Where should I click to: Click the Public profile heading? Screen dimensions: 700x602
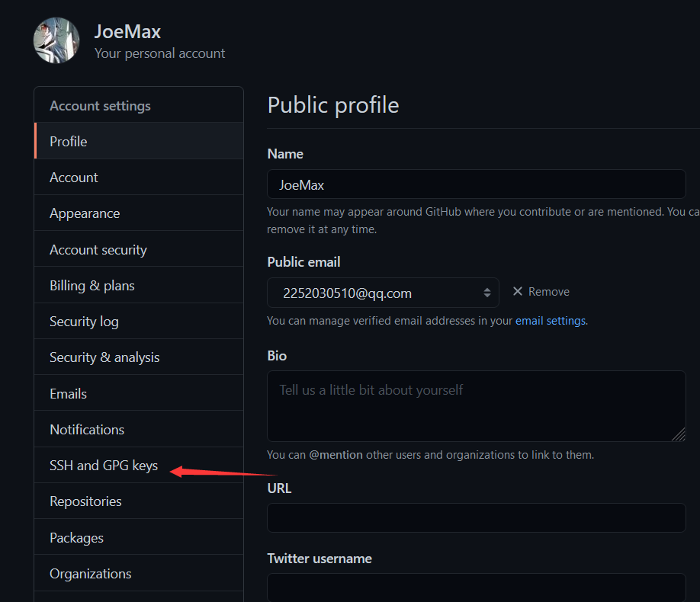[333, 105]
